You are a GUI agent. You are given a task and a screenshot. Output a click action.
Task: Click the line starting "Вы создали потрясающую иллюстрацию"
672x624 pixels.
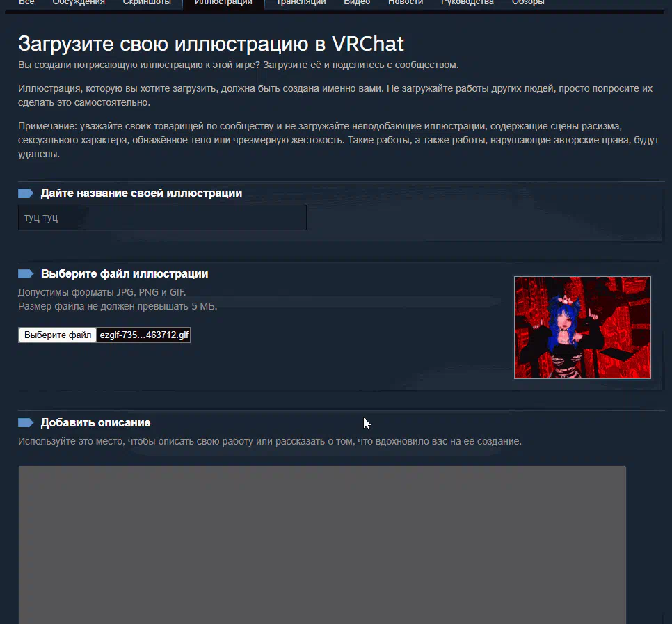pyautogui.click(x=239, y=65)
